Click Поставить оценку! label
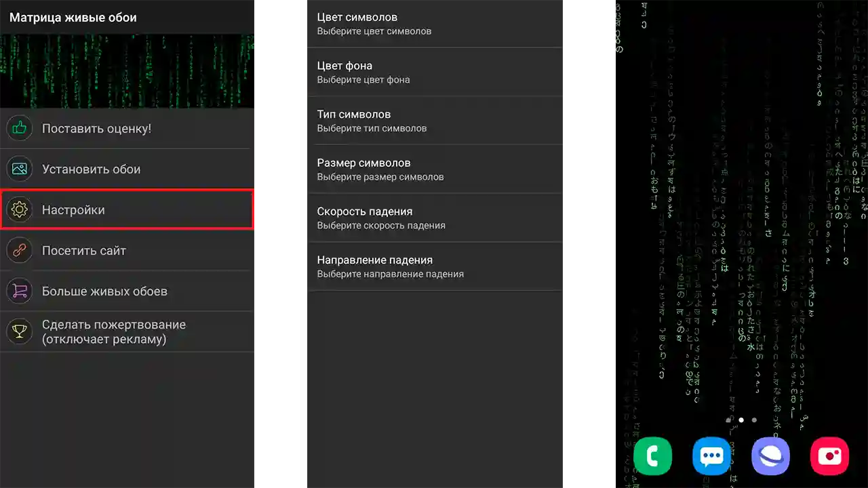 pyautogui.click(x=96, y=128)
